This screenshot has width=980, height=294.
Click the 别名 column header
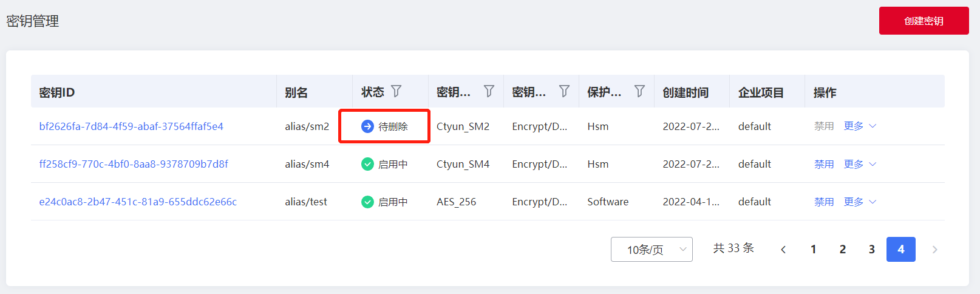tap(296, 92)
